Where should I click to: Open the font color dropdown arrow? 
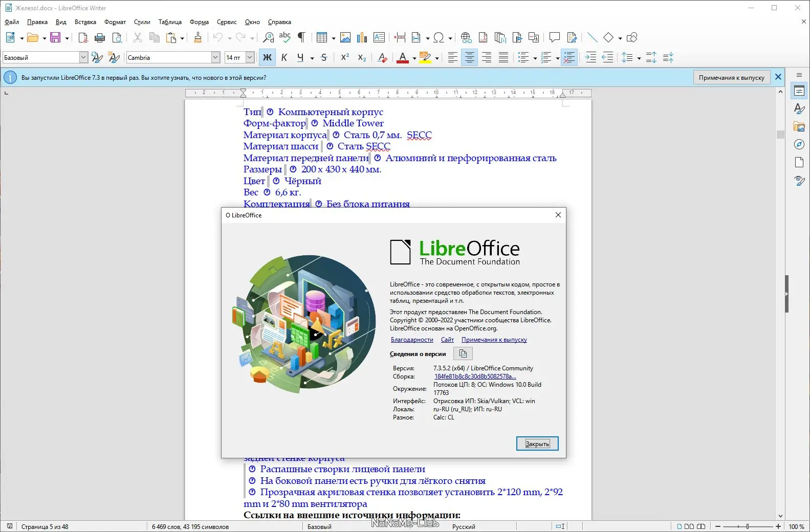tap(414, 58)
